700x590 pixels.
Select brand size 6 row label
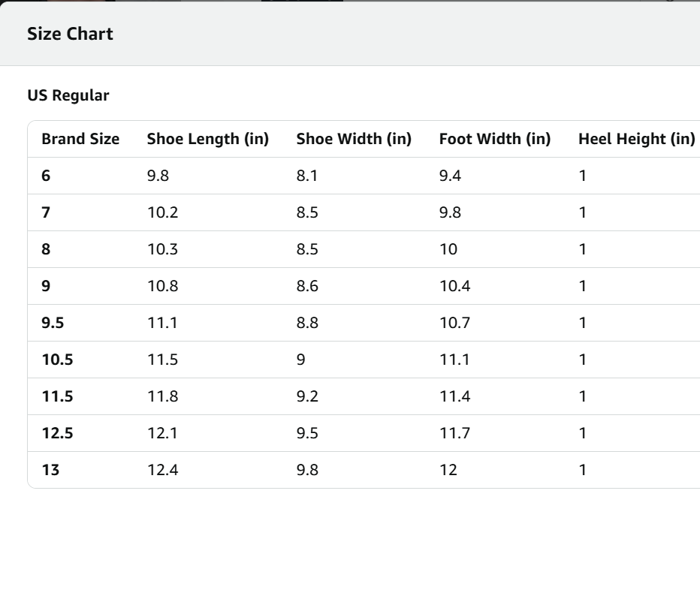click(47, 176)
